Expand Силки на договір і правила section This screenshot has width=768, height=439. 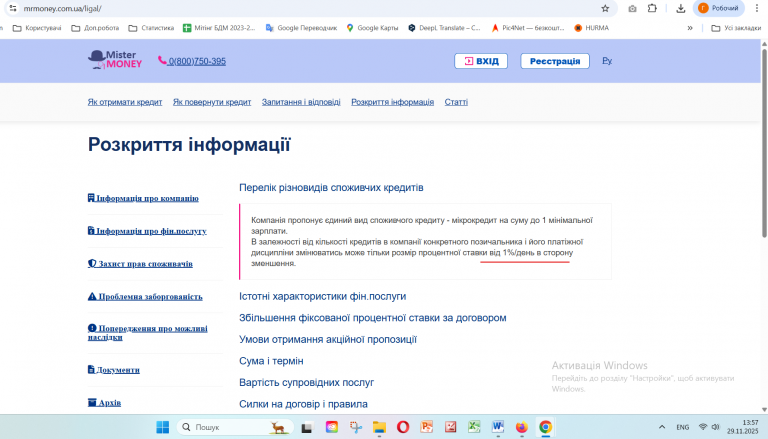coord(303,404)
